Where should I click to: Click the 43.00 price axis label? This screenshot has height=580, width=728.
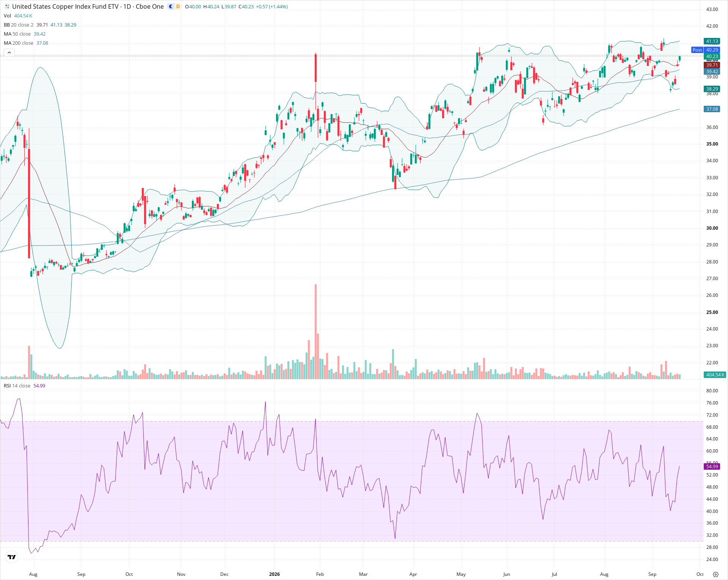point(712,9)
